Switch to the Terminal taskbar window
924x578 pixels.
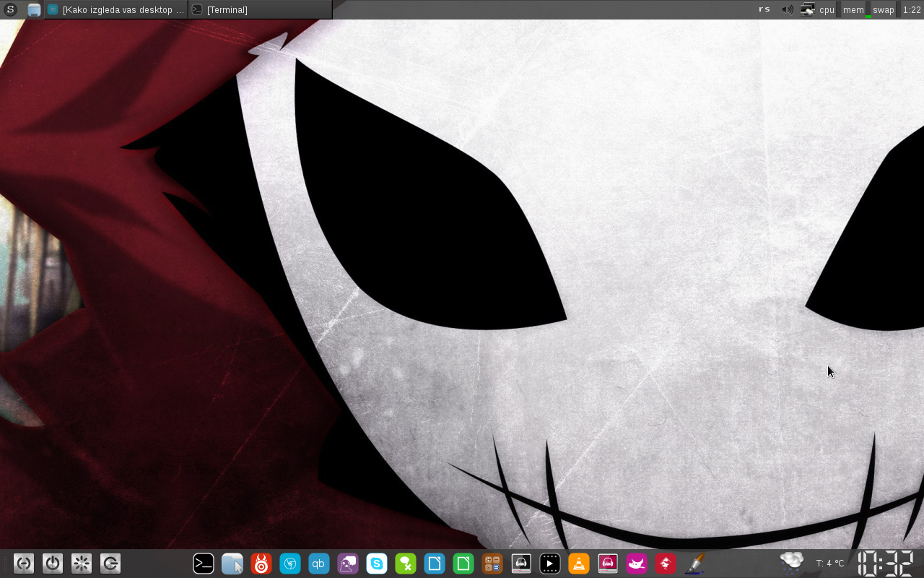(x=260, y=9)
